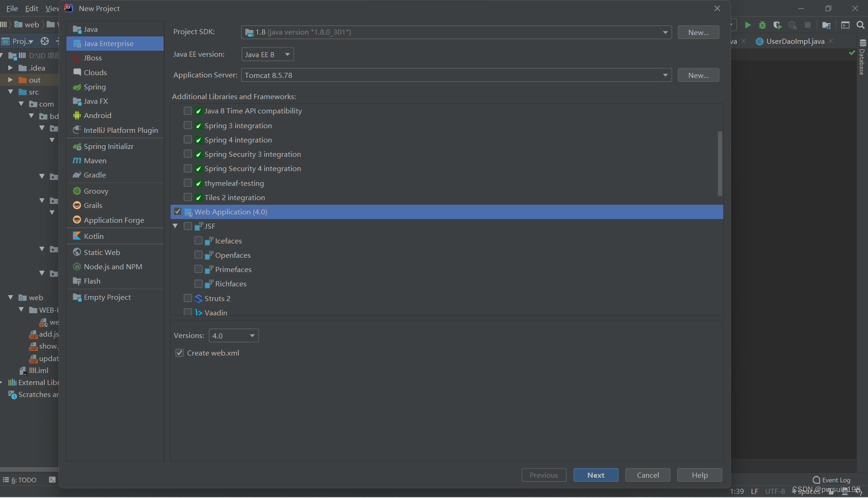The height and width of the screenshot is (498, 868).
Task: Check Struts 2 framework
Action: [x=188, y=298]
